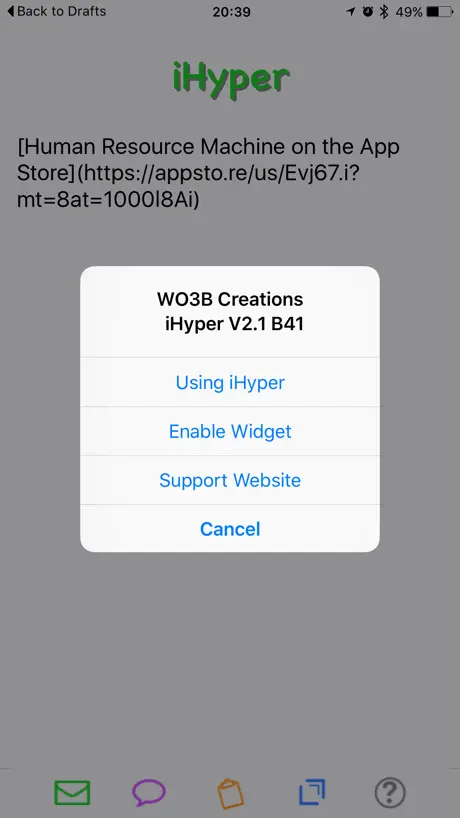Dismiss the dialog with Cancel
The height and width of the screenshot is (818, 460).
230,529
